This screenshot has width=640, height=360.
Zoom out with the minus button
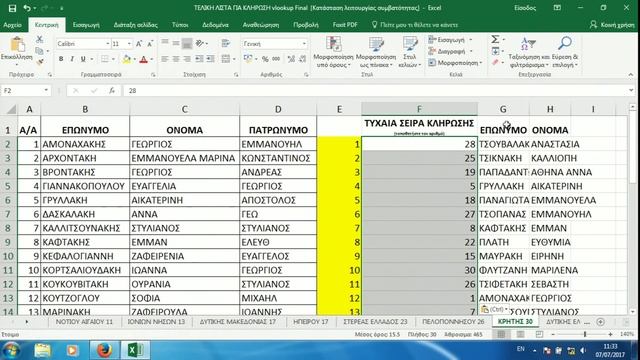(553, 334)
